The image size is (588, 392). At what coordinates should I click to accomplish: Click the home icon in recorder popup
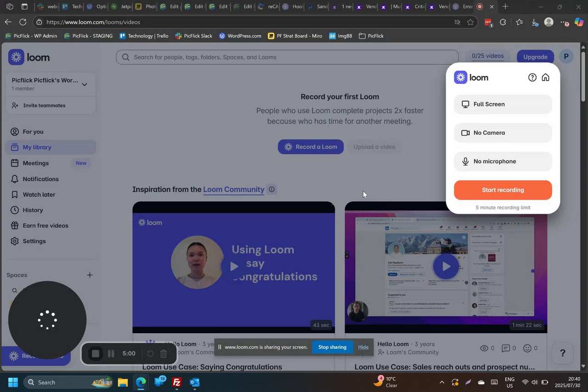click(546, 78)
